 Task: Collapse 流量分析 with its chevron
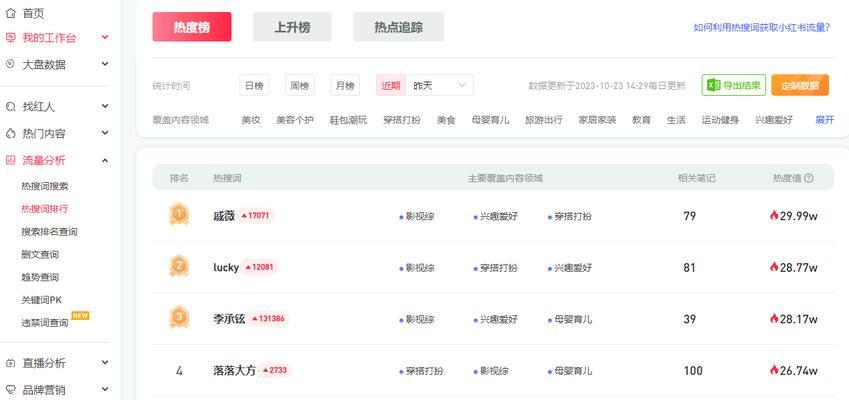(105, 160)
